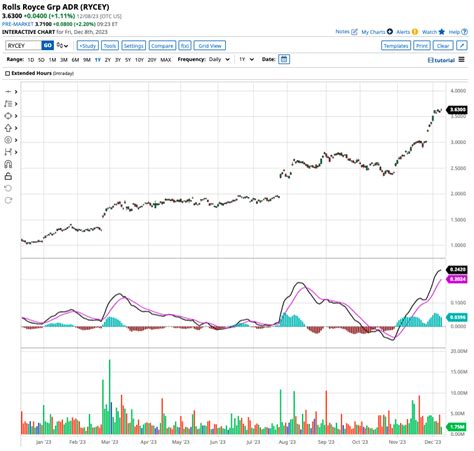Open the Tools button
The height and width of the screenshot is (451, 474).
[110, 46]
